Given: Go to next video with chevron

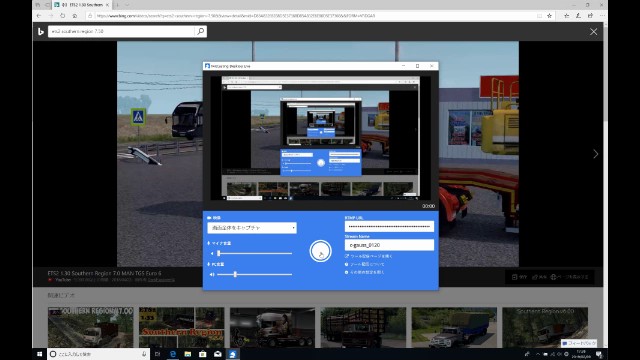Looking at the screenshot, I should (596, 154).
